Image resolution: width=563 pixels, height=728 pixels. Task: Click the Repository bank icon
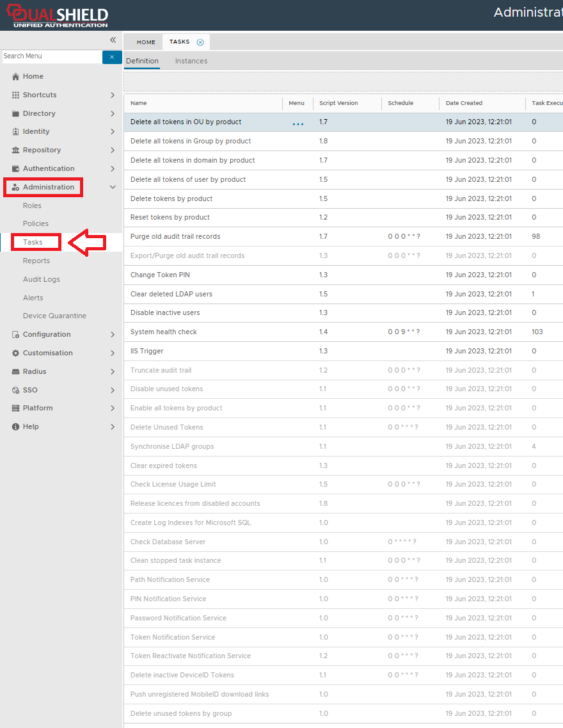click(16, 150)
